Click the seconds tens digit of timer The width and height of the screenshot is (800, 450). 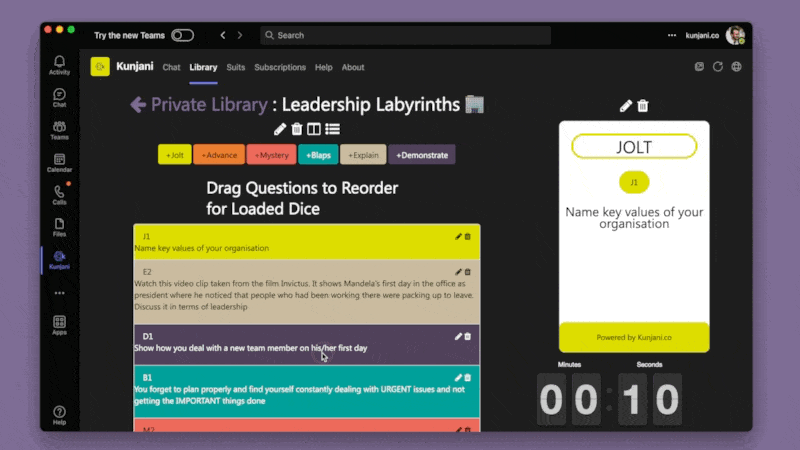[x=633, y=399]
